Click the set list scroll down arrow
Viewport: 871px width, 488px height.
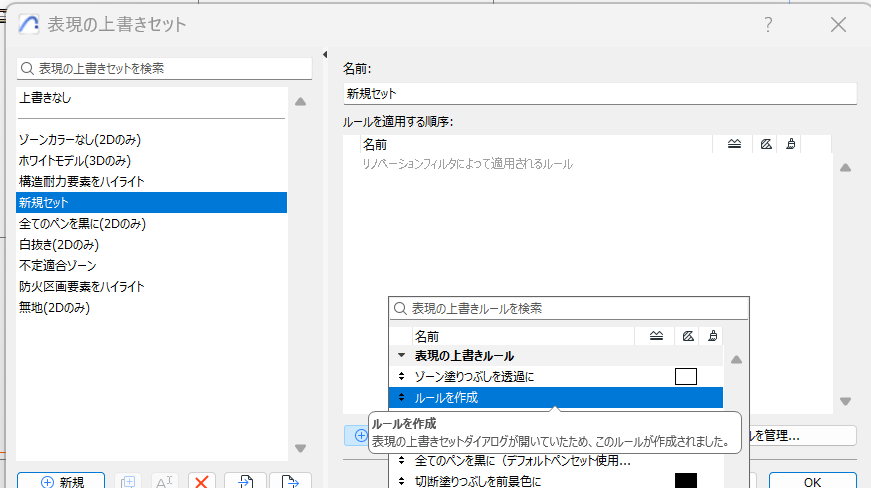tap(301, 448)
